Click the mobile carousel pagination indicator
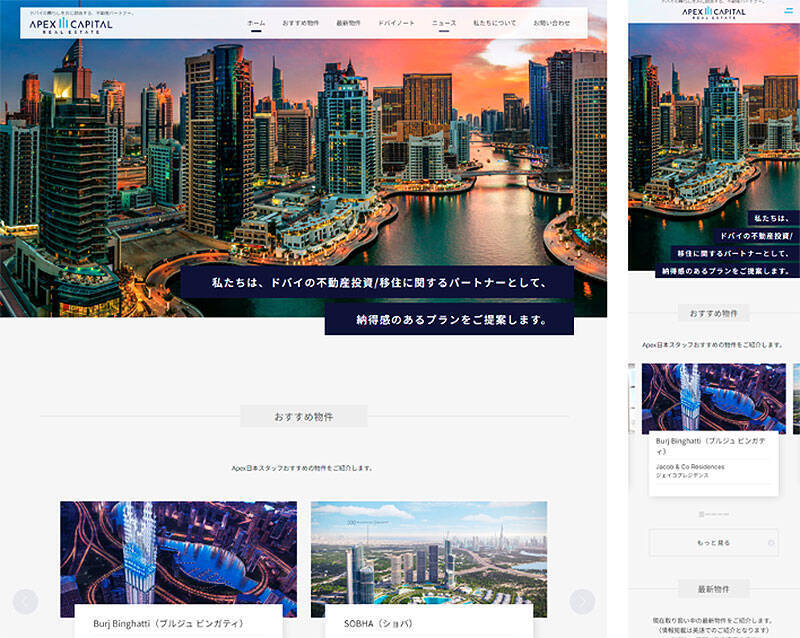The height and width of the screenshot is (638, 800). pyautogui.click(x=714, y=514)
